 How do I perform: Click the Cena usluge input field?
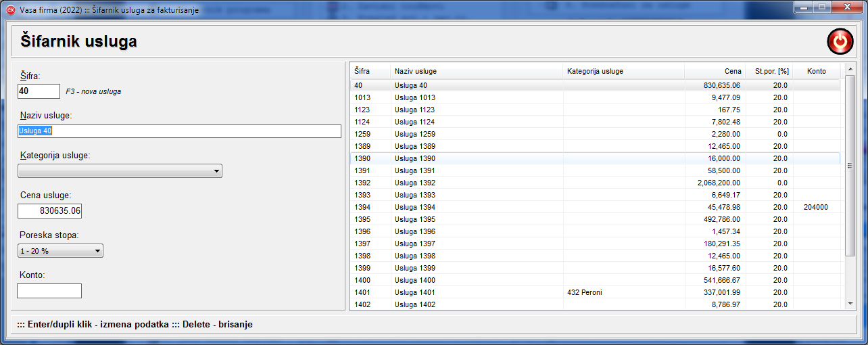click(x=49, y=211)
